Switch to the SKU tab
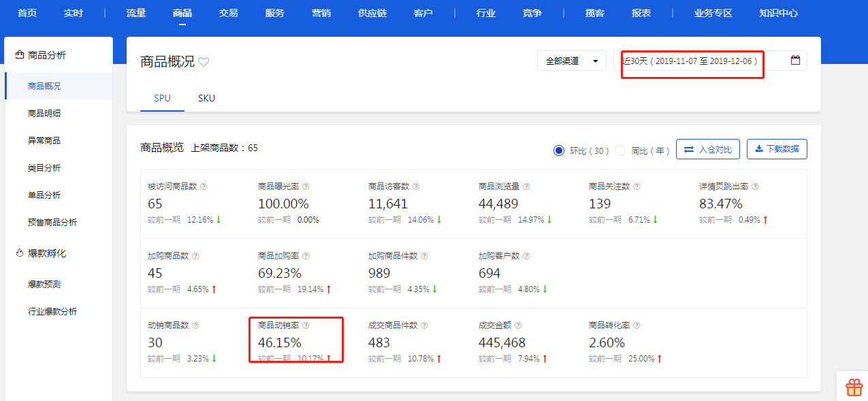The height and width of the screenshot is (401, 868). (x=206, y=98)
